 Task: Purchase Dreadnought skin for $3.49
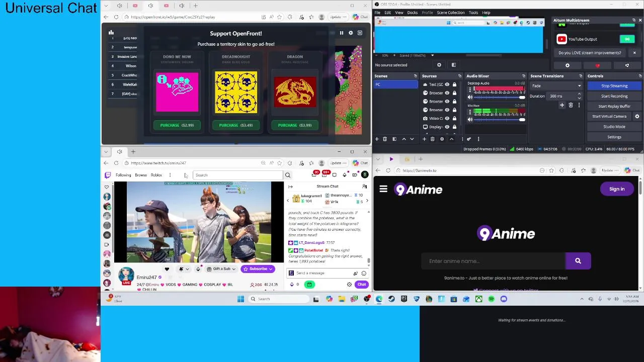click(x=236, y=125)
